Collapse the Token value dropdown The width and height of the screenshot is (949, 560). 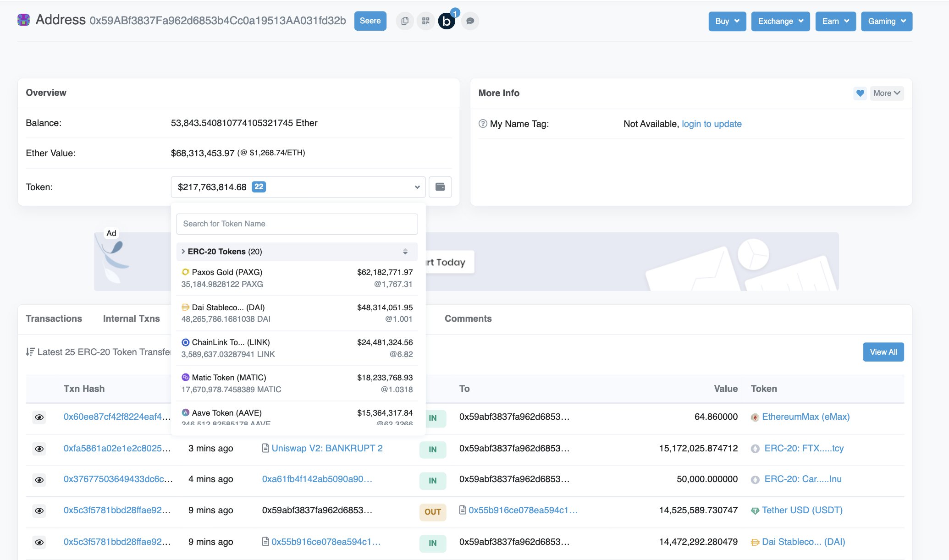(x=298, y=187)
